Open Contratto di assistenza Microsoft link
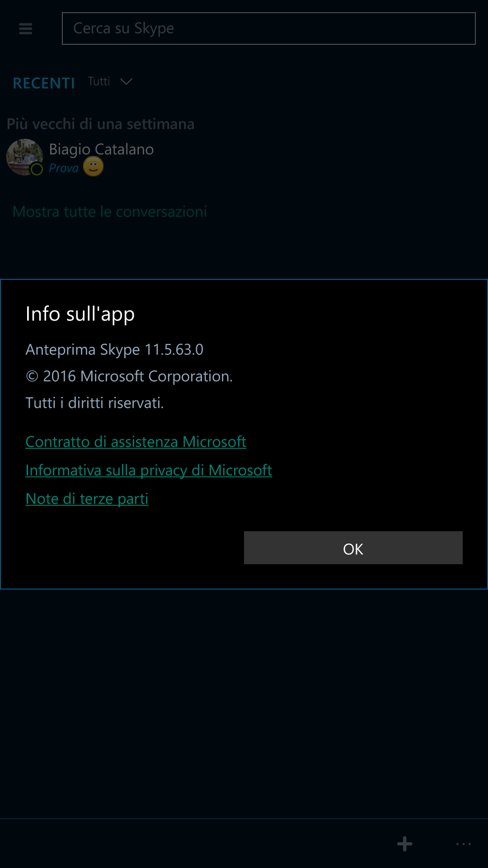 click(x=136, y=442)
